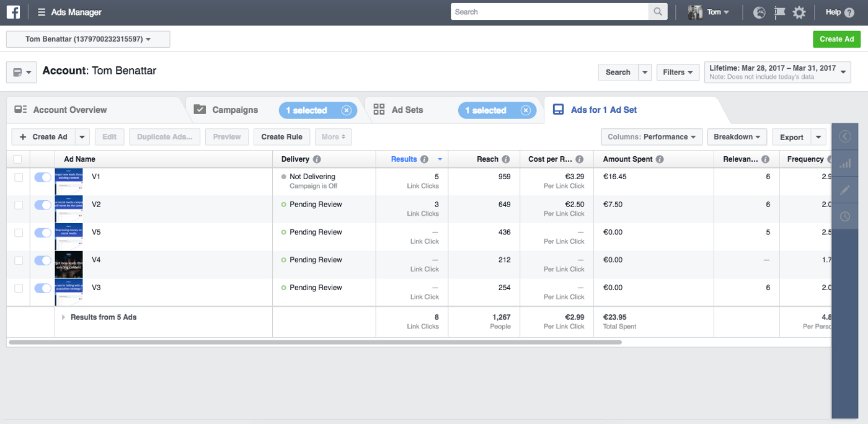Open the account view selector icon
Image resolution: width=868 pixels, height=424 pixels.
tap(22, 73)
